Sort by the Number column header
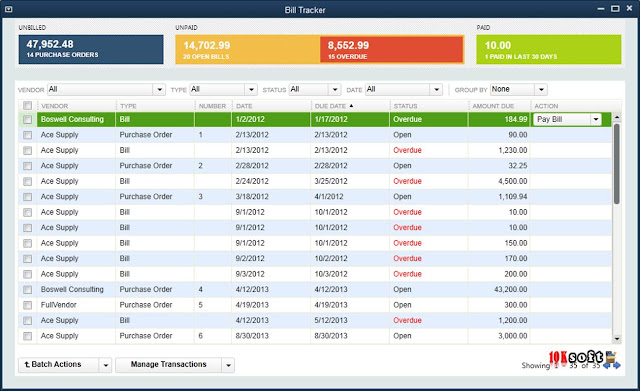 (x=213, y=106)
